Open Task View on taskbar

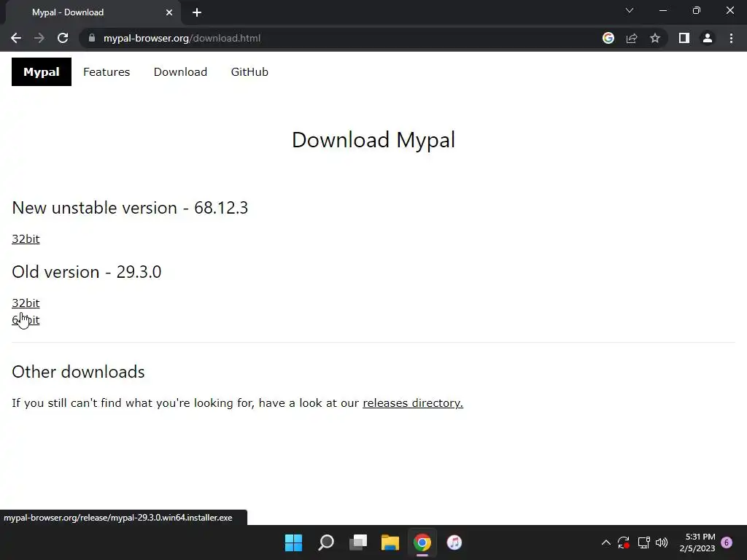click(x=358, y=542)
